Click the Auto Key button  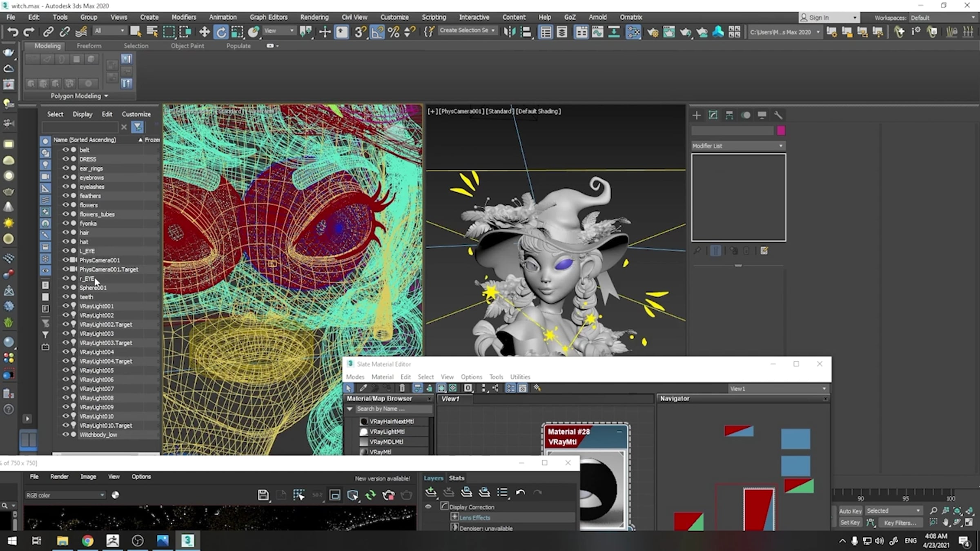pos(850,511)
